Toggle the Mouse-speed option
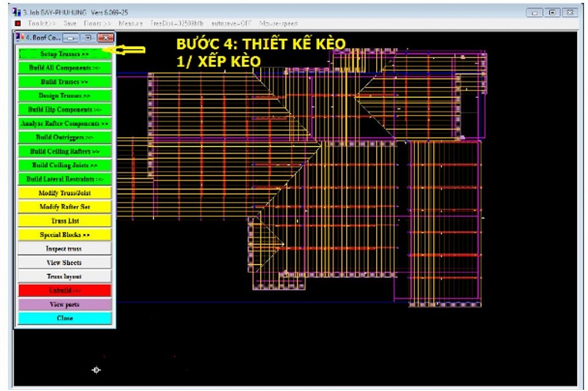The width and height of the screenshot is (588, 391). [279, 23]
